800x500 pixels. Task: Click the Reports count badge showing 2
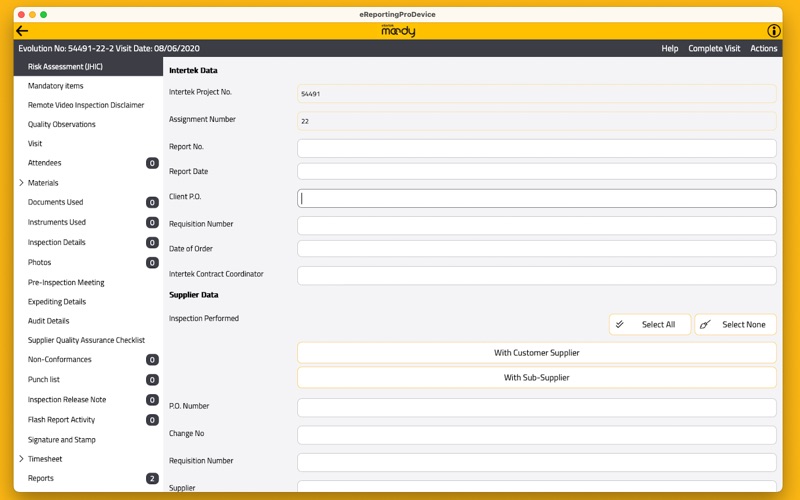click(152, 479)
